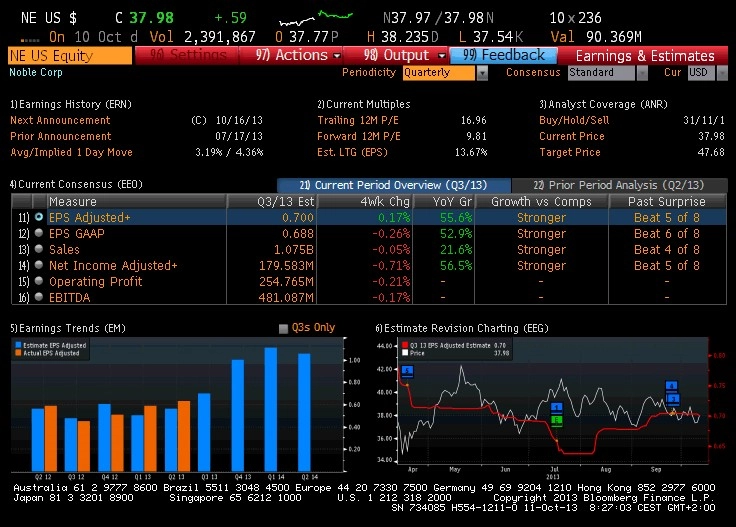Click the Noble Corp company name

[36, 72]
